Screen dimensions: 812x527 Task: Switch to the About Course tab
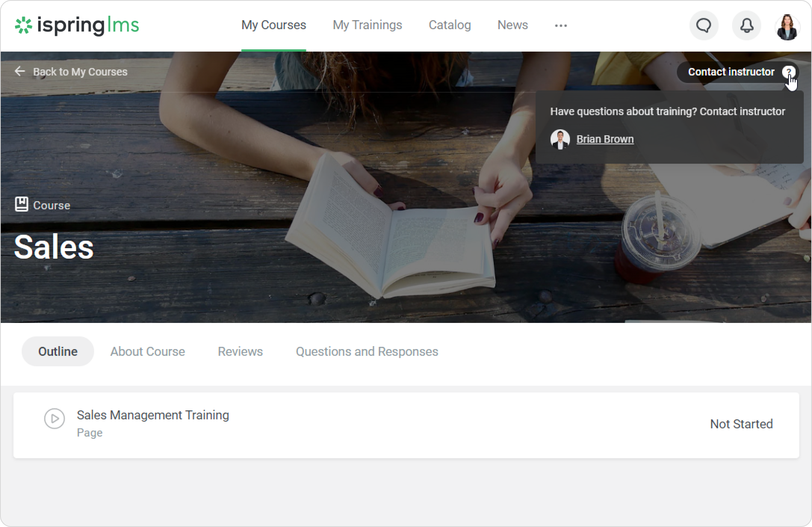[148, 351]
